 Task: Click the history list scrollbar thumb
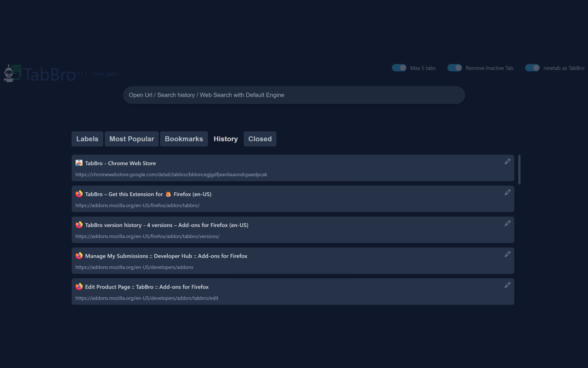(x=519, y=169)
